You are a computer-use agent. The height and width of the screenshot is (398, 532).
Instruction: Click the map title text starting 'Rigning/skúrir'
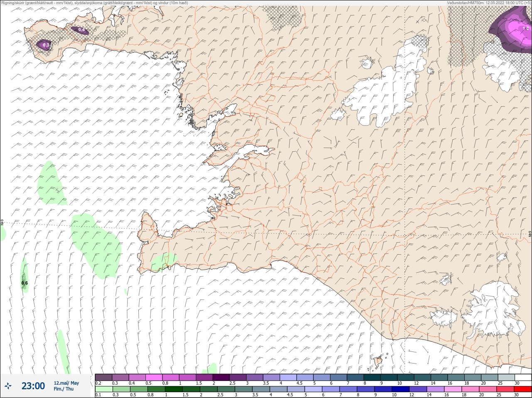point(94,2)
